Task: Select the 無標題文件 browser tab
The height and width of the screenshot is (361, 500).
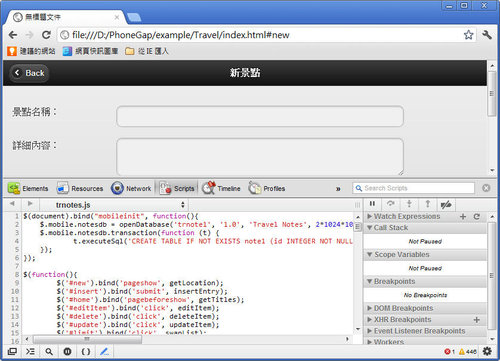Action: click(65, 17)
